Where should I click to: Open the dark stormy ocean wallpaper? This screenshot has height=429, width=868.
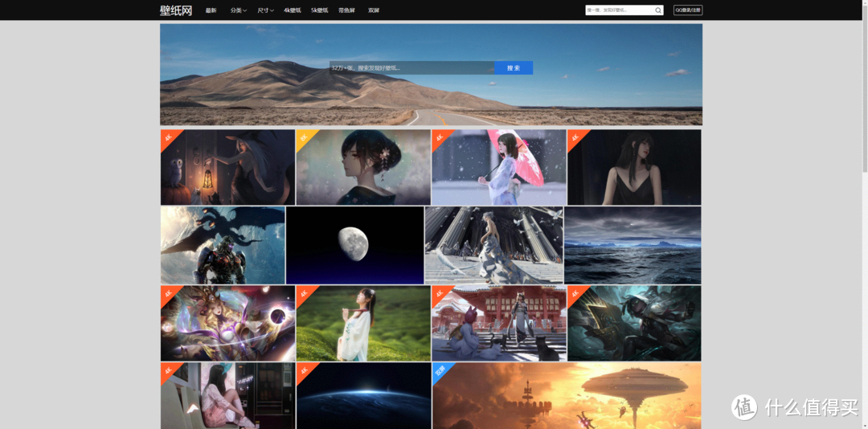click(x=633, y=245)
